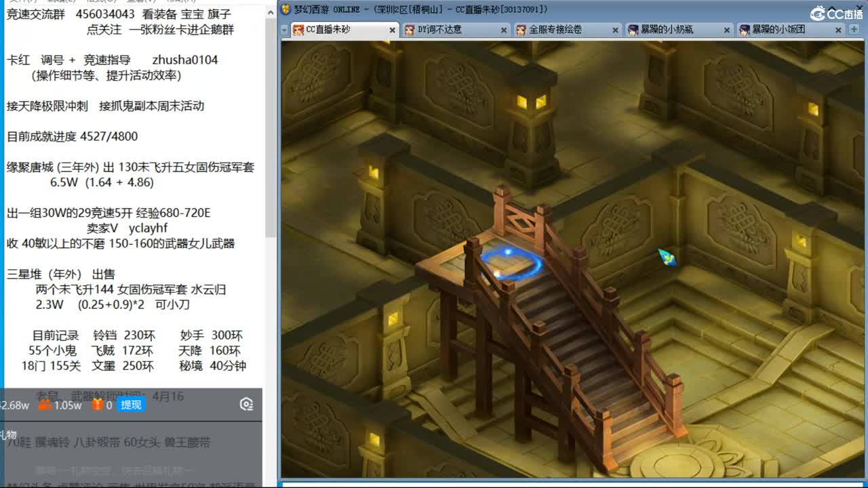The width and height of the screenshot is (868, 488).
Task: Close the 暴躁的小饭团 tab
Action: [x=838, y=30]
